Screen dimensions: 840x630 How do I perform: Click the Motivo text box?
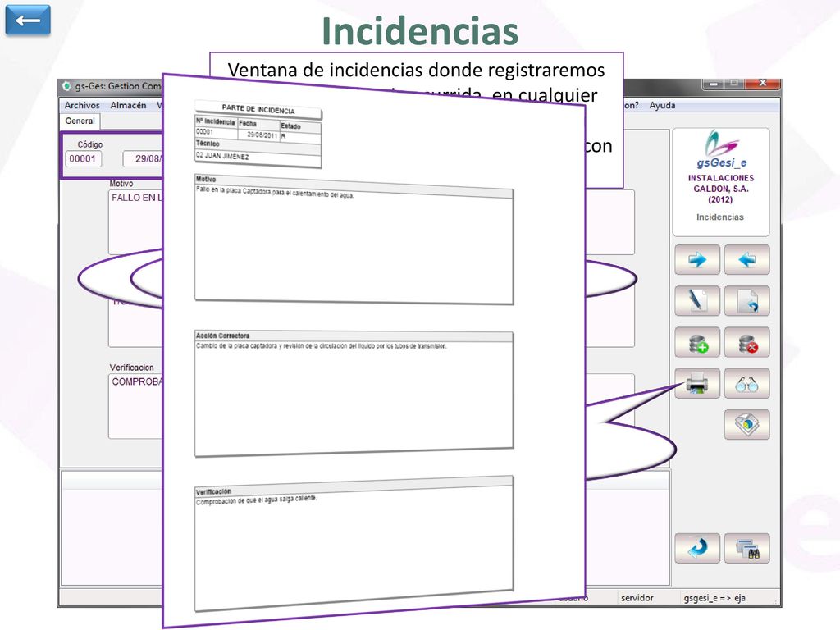click(135, 222)
